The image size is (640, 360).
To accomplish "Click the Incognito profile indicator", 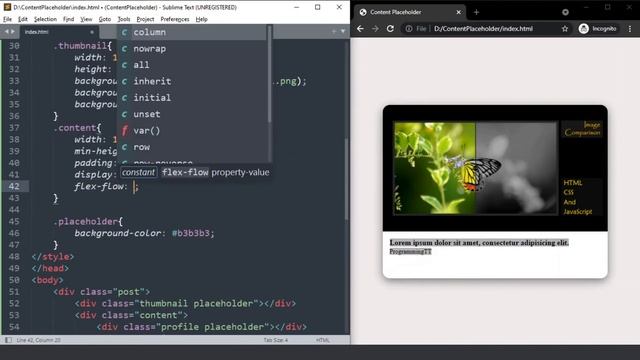I will click(598, 29).
